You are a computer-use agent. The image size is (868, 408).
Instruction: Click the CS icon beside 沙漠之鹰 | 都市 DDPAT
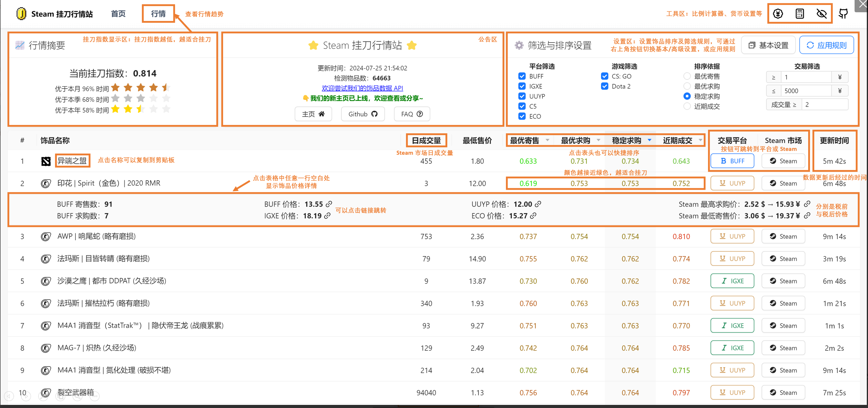click(46, 281)
